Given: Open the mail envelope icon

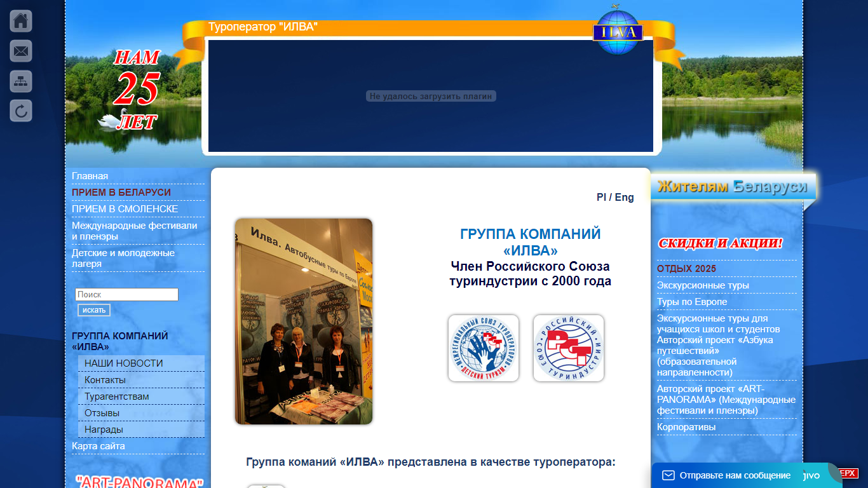Looking at the screenshot, I should pyautogui.click(x=21, y=51).
